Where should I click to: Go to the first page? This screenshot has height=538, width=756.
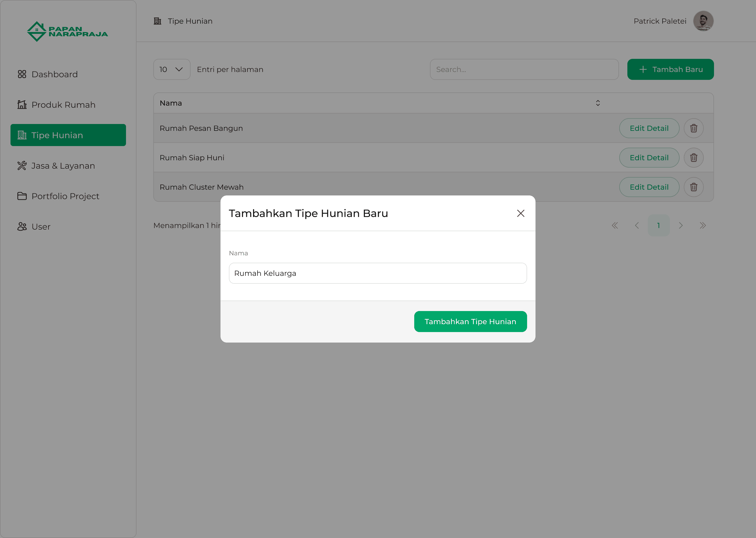(x=615, y=226)
